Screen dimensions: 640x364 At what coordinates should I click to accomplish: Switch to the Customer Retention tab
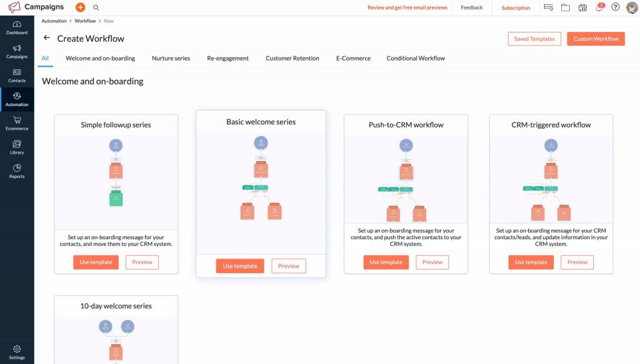292,58
